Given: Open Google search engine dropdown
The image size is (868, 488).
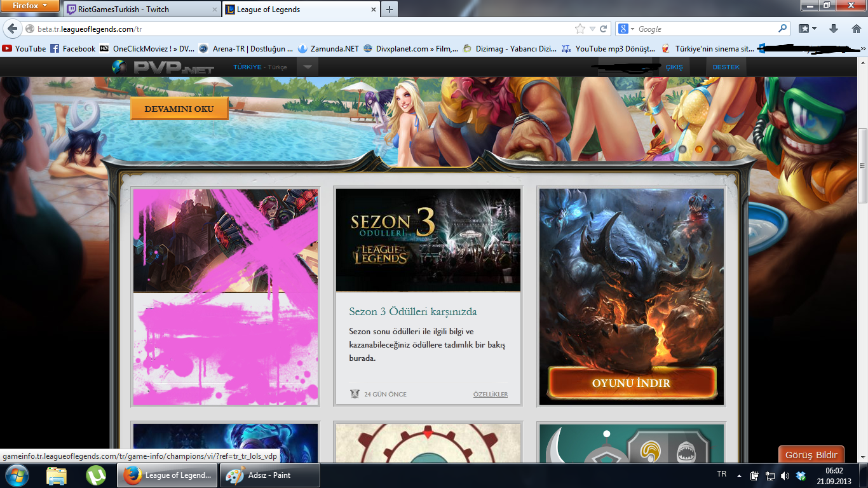Looking at the screenshot, I should (627, 29).
